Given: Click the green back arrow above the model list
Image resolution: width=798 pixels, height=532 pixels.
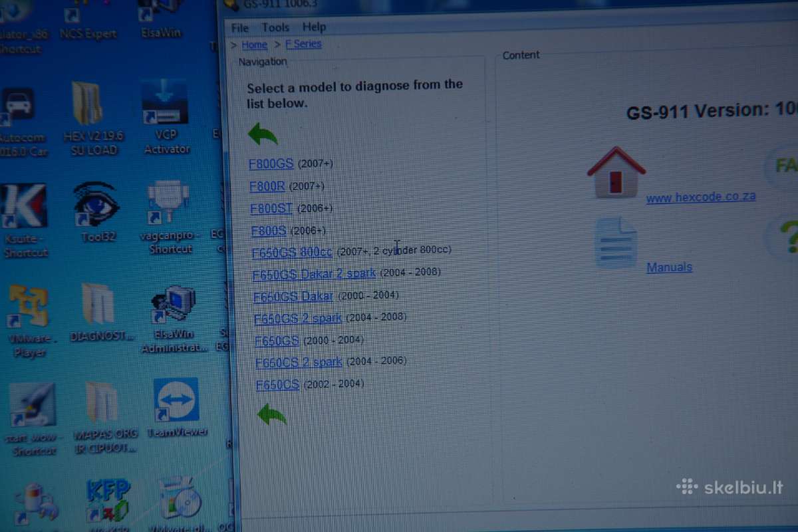Looking at the screenshot, I should click(263, 134).
